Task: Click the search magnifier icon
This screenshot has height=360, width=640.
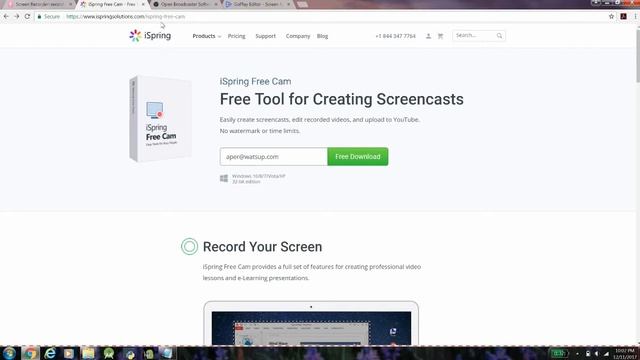Action: point(499,36)
